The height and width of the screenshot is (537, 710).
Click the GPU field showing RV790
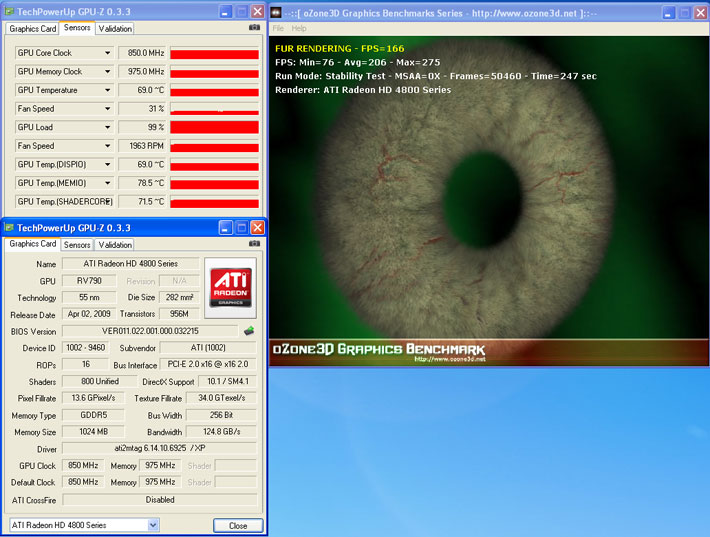(x=89, y=281)
